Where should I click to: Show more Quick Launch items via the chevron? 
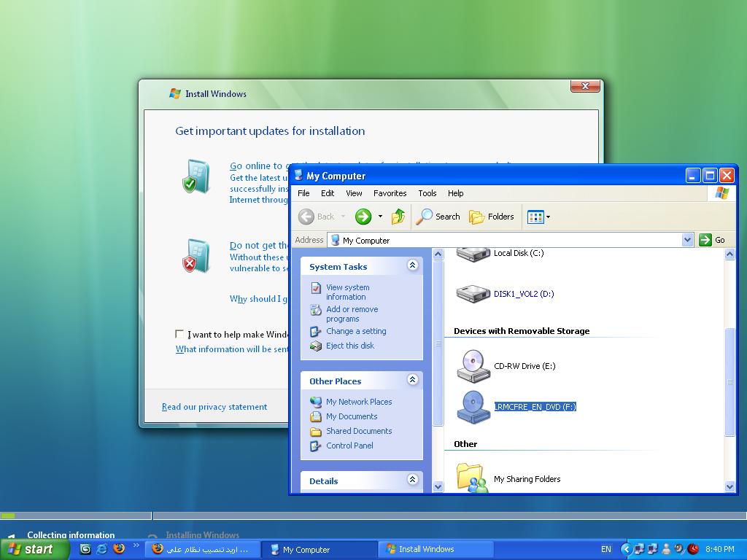coord(136,545)
